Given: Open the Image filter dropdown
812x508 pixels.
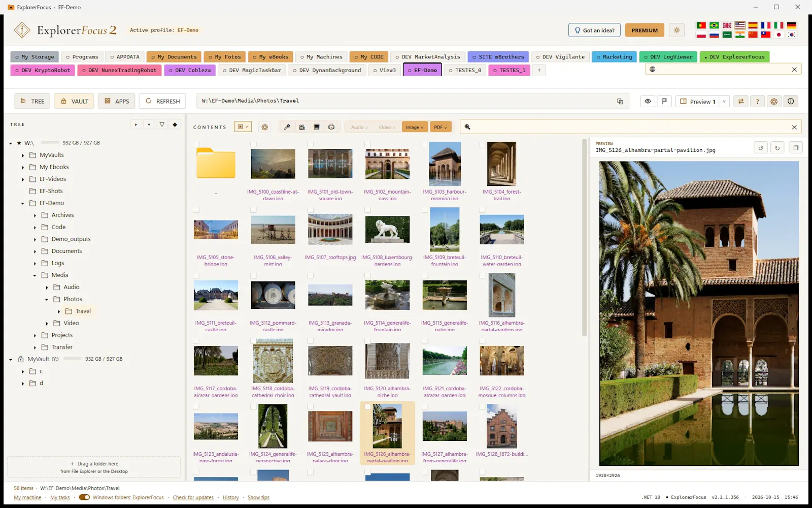Looking at the screenshot, I should 415,127.
